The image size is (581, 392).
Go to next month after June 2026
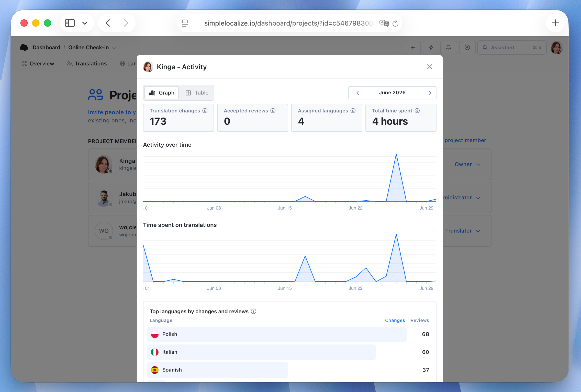(430, 93)
